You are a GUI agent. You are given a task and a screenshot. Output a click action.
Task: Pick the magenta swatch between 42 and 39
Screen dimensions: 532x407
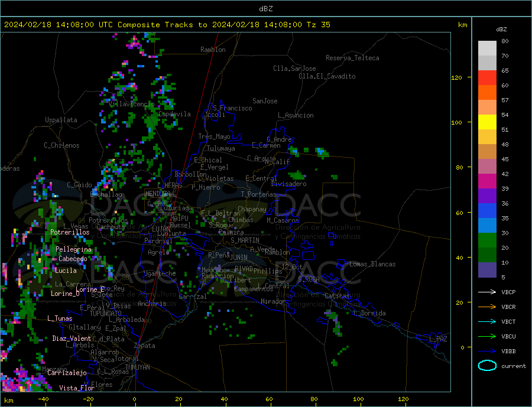(x=487, y=181)
